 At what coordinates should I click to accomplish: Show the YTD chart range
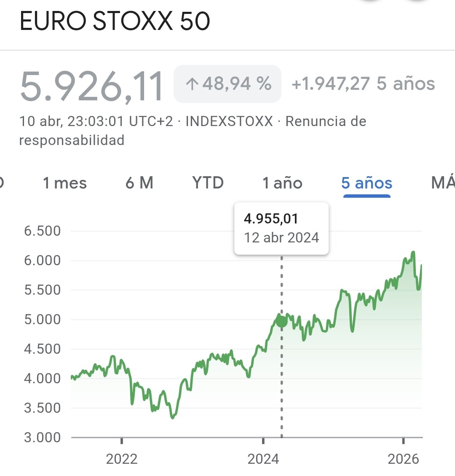pyautogui.click(x=208, y=183)
